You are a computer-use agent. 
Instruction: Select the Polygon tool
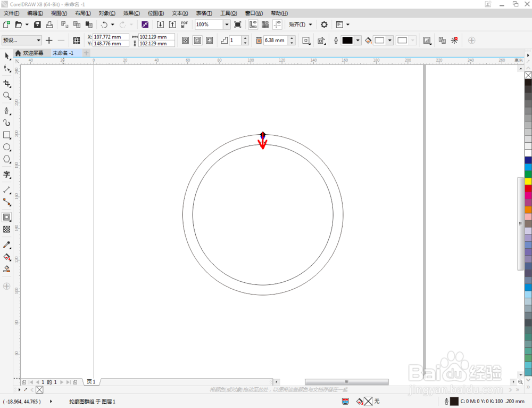point(7,159)
